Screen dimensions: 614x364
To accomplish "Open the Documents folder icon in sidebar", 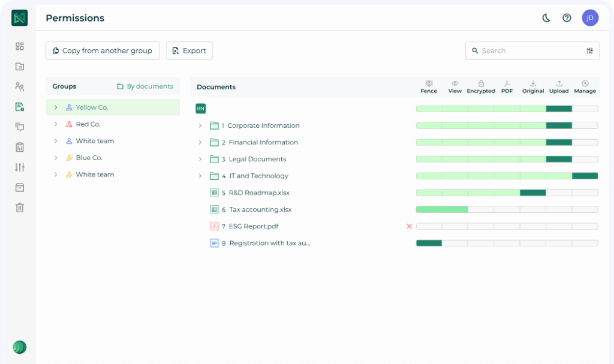I will 19,67.
